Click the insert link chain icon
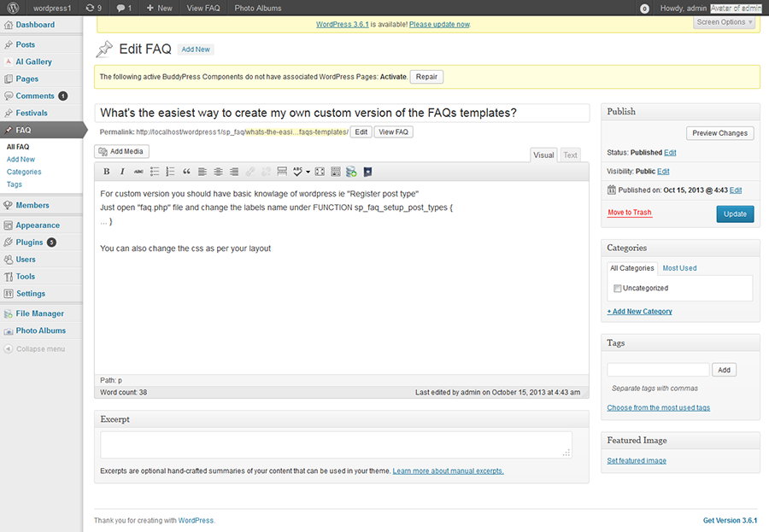This screenshot has width=769, height=532. coord(250,172)
